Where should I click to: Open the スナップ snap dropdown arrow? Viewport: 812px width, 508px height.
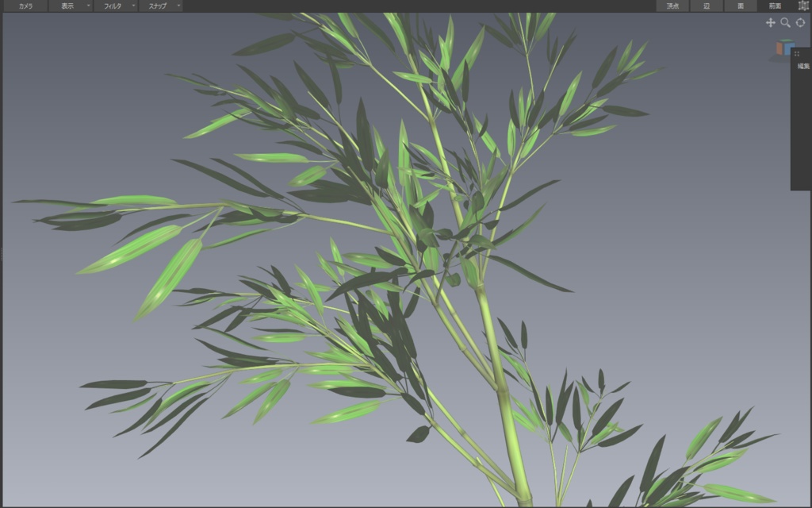pyautogui.click(x=178, y=6)
